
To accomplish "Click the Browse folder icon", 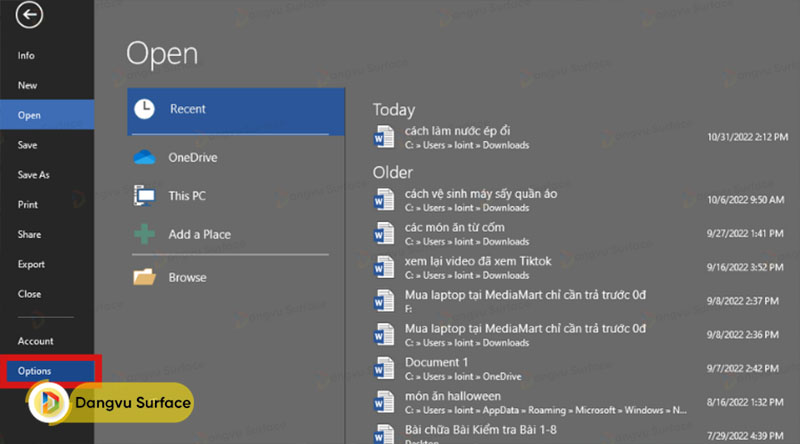I will [145, 277].
